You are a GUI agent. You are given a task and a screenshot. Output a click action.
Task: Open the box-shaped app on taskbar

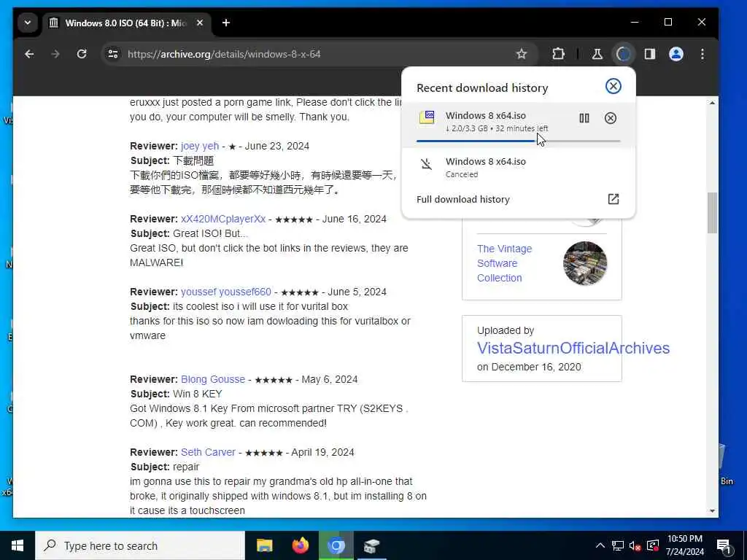pos(371,545)
